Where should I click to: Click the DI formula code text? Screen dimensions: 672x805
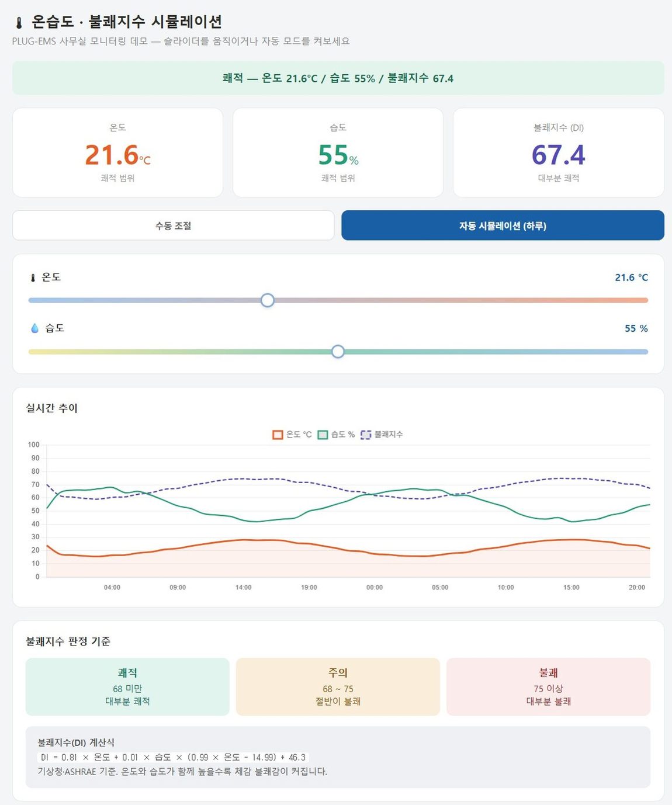click(173, 757)
